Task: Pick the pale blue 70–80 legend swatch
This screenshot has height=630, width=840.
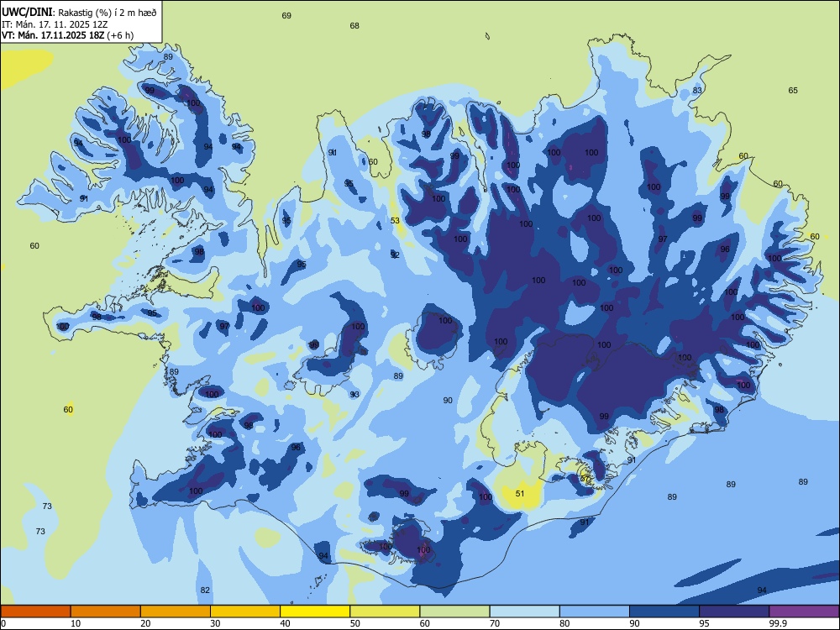Action: 524,612
